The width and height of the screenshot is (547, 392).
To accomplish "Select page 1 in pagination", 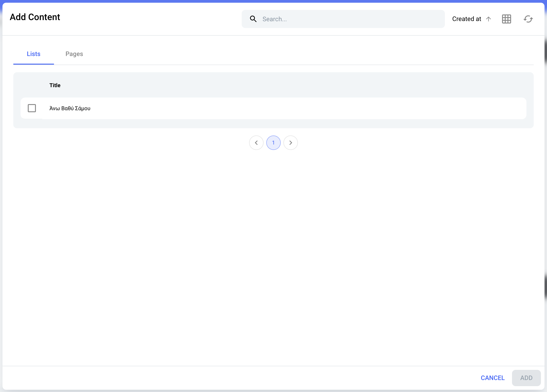I will pyautogui.click(x=273, y=143).
